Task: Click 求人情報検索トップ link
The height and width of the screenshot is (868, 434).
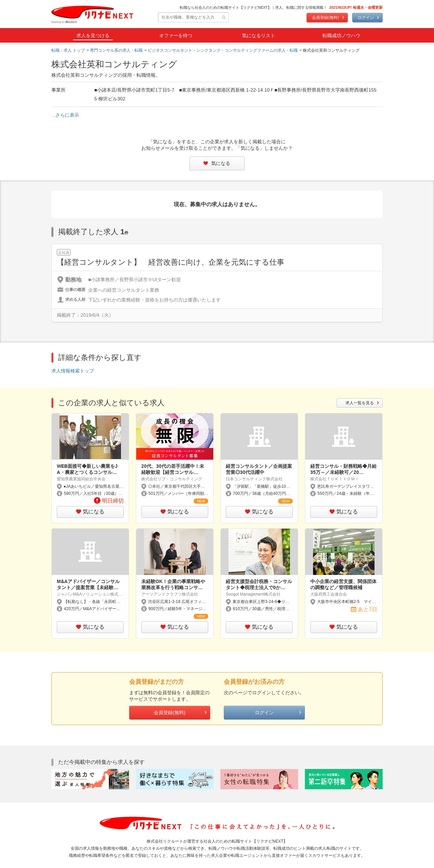Action: coord(73,371)
